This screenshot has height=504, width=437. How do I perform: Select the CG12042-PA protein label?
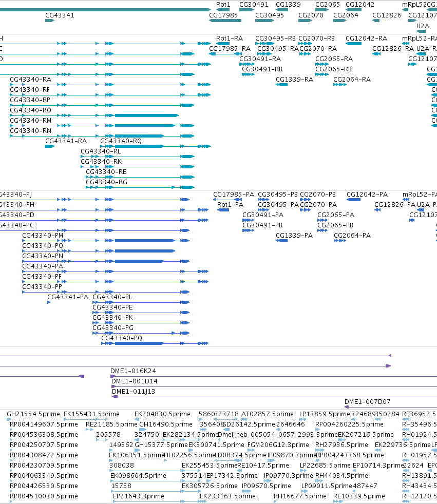click(367, 195)
